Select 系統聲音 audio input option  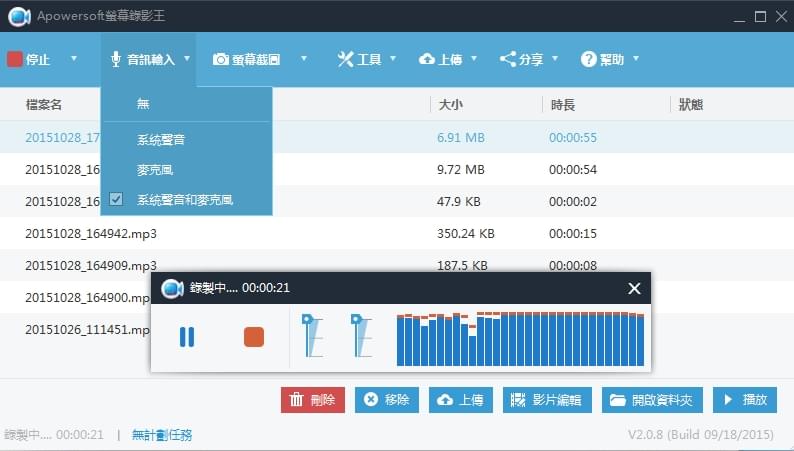tap(186, 139)
